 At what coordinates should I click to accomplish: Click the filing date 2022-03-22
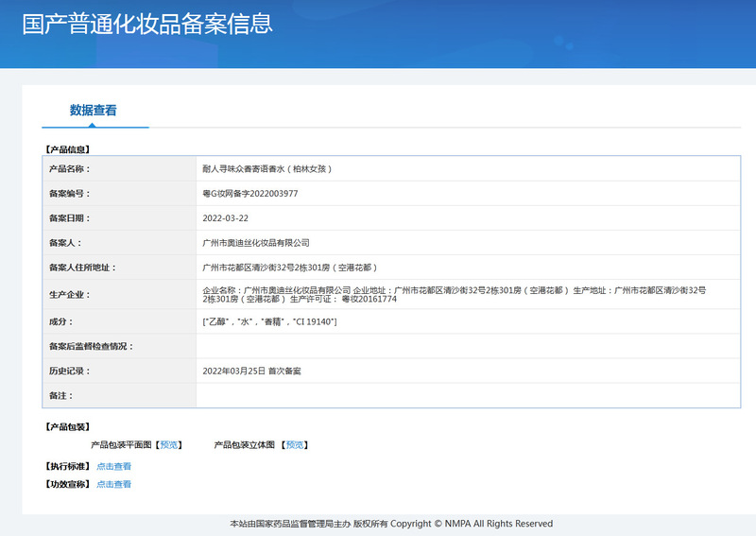click(x=226, y=218)
